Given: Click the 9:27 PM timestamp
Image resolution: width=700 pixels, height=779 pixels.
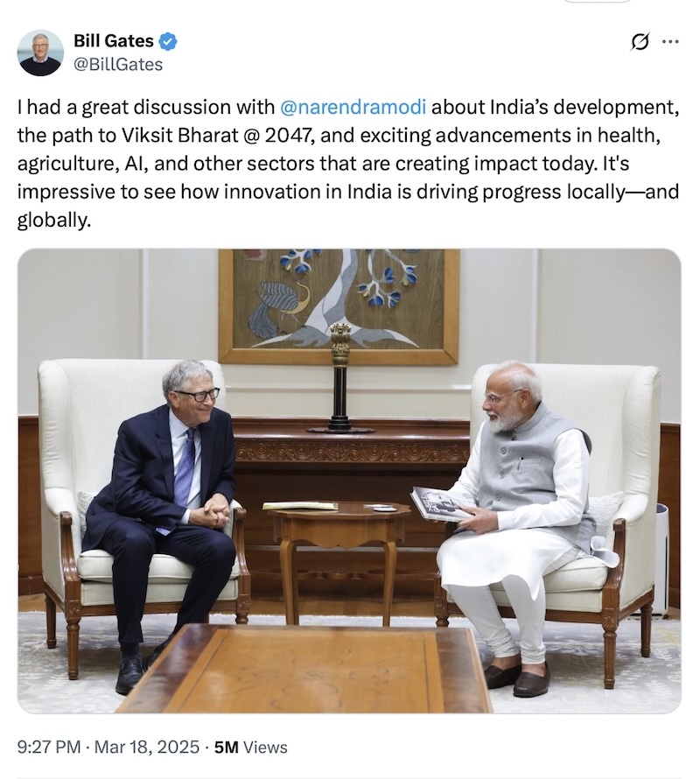Looking at the screenshot, I should pyautogui.click(x=49, y=747).
